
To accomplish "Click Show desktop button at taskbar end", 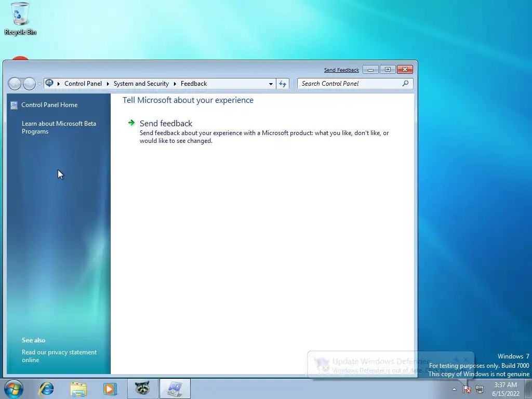I will [x=528, y=389].
